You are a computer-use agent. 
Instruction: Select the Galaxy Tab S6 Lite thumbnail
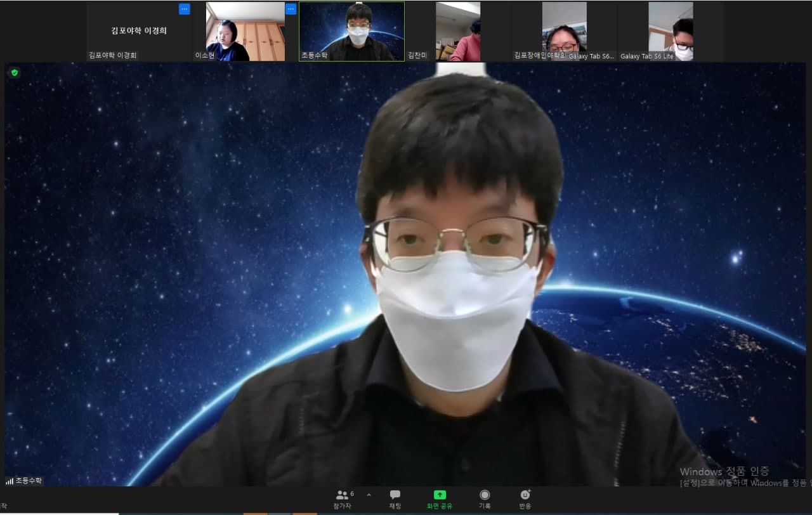pos(671,31)
